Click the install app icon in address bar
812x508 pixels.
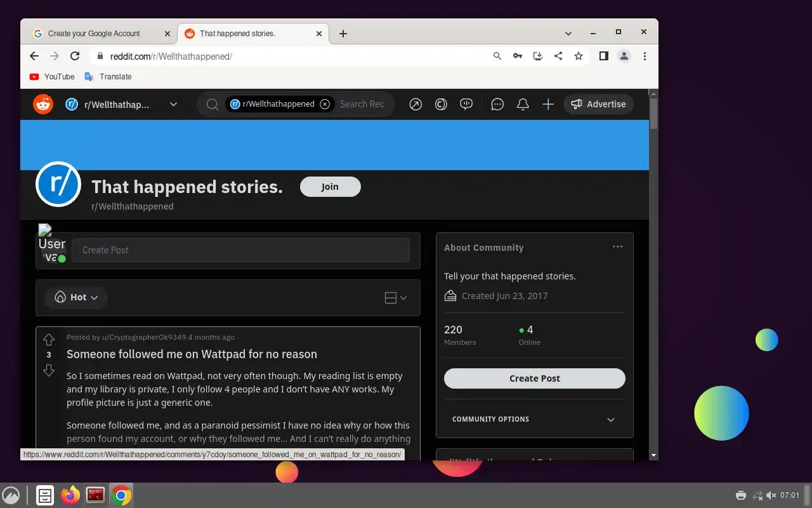tap(538, 56)
